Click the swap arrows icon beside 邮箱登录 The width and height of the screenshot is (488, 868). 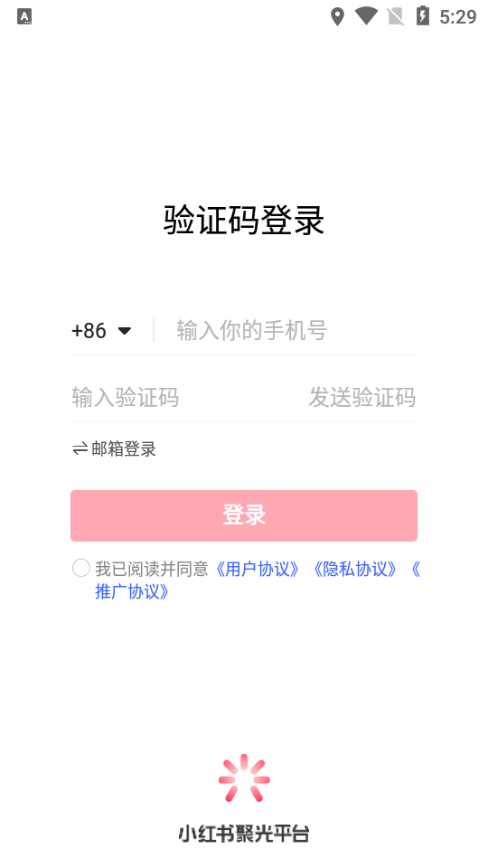pyautogui.click(x=80, y=449)
